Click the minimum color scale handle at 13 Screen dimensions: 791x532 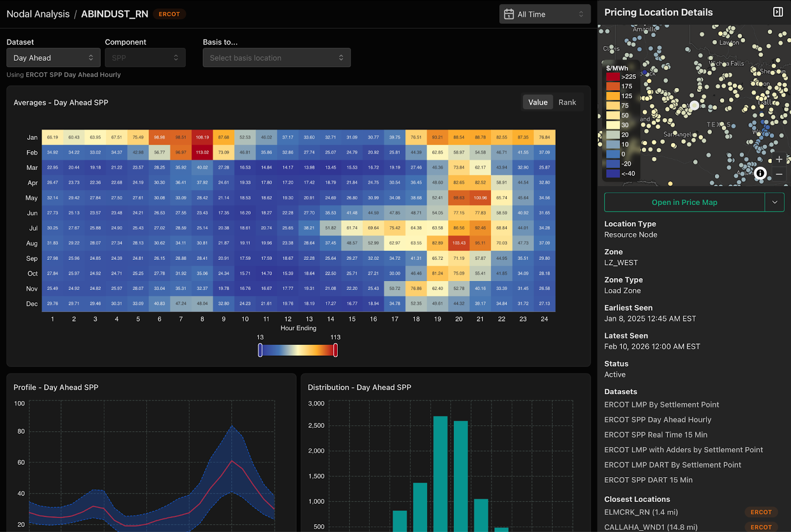pos(260,350)
